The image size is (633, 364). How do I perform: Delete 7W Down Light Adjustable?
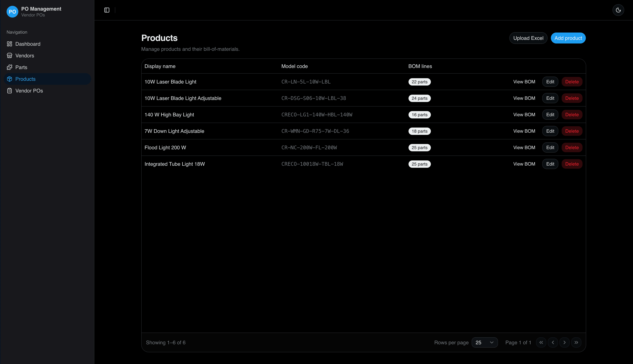(x=572, y=131)
